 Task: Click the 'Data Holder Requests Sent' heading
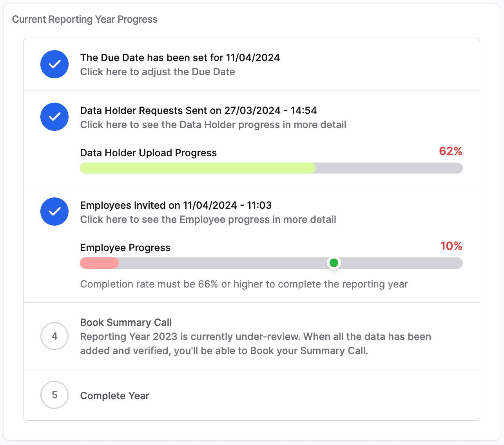(x=198, y=110)
